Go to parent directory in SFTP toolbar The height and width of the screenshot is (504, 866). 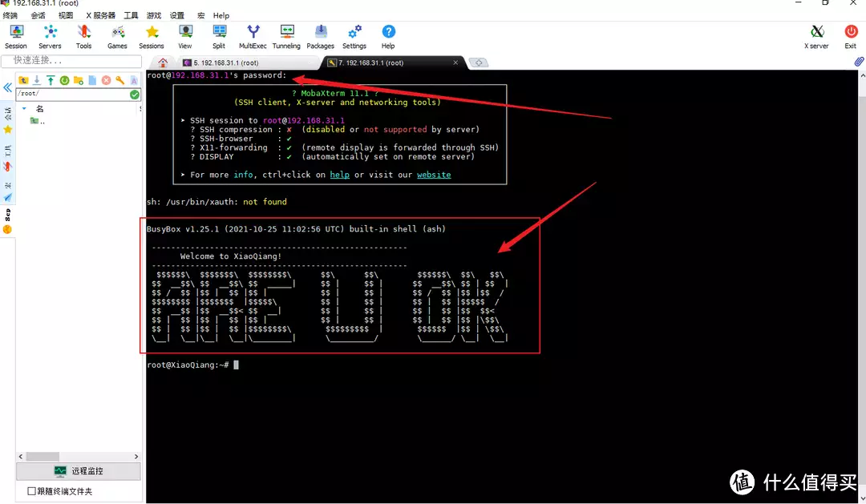(x=23, y=81)
